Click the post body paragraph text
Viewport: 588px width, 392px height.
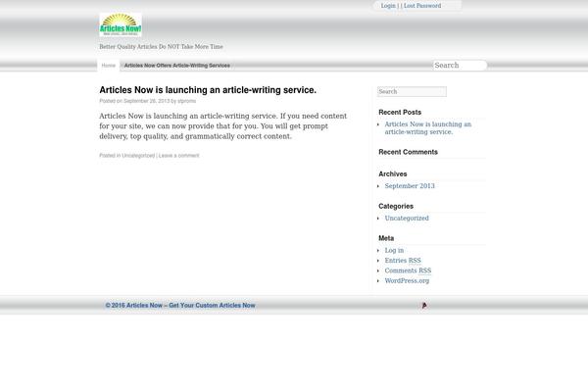coord(223,126)
